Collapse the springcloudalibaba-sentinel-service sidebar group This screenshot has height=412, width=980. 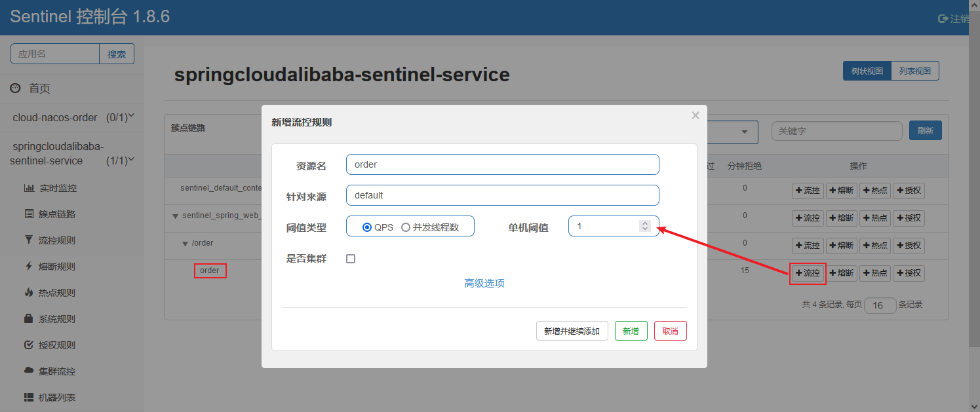click(x=131, y=160)
